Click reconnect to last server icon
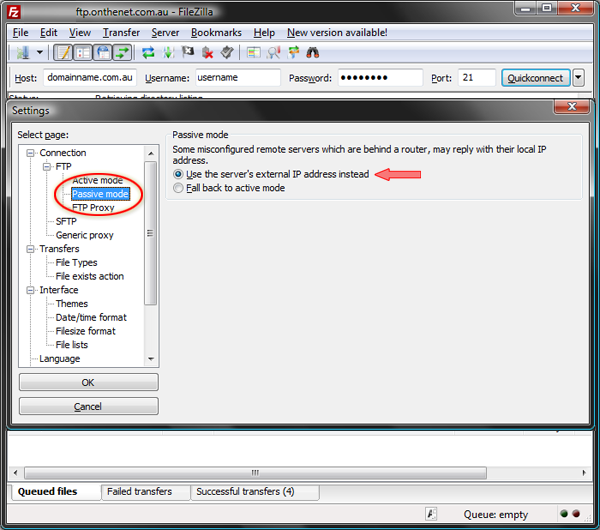Image resolution: width=600 pixels, height=530 pixels. click(x=227, y=52)
